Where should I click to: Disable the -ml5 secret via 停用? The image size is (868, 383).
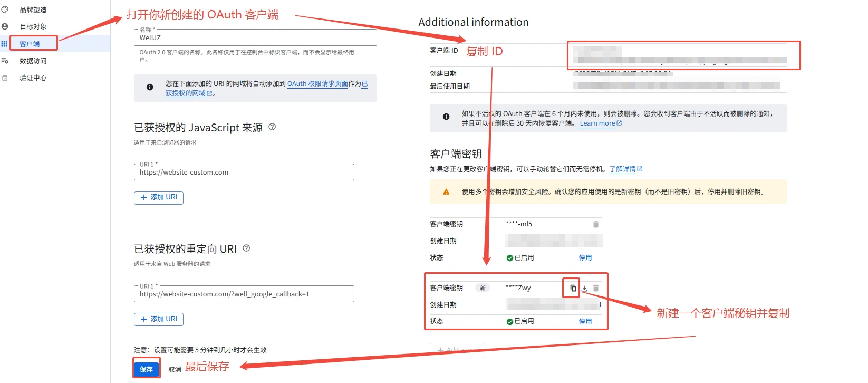click(585, 257)
